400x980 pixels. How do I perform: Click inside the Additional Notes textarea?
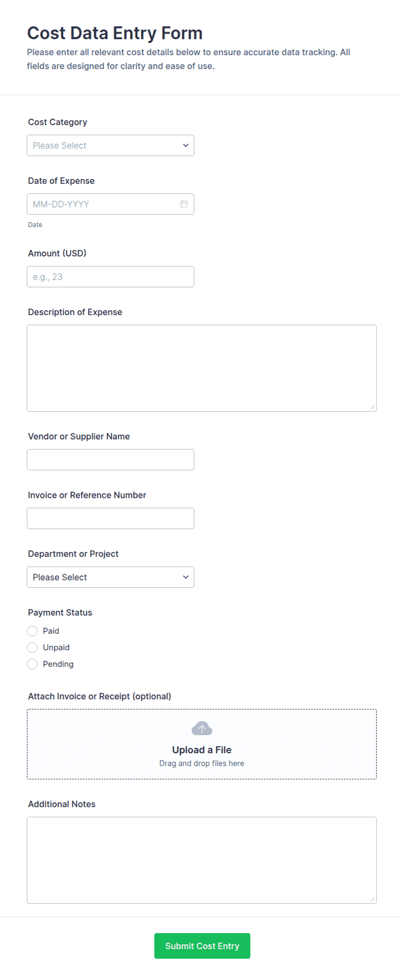pyautogui.click(x=202, y=860)
